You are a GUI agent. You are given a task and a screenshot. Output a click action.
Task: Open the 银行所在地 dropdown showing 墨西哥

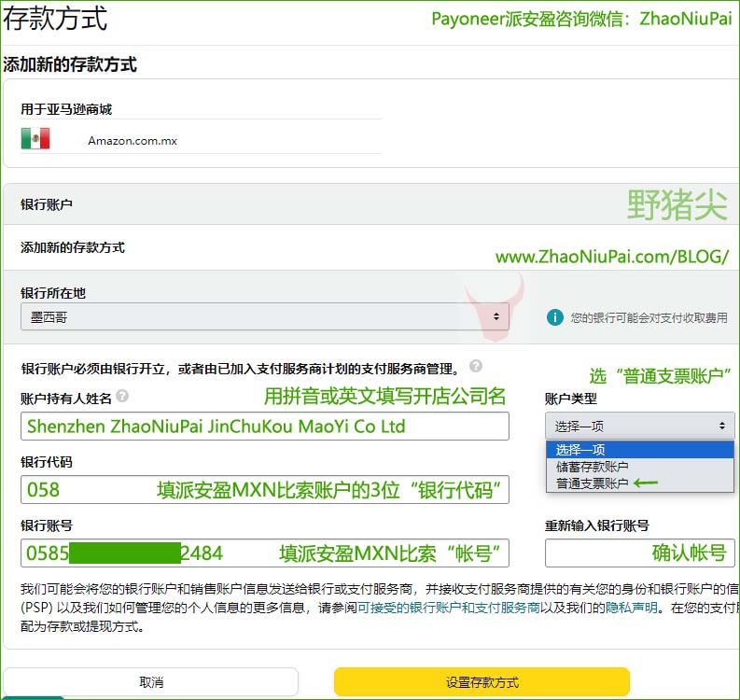(x=265, y=316)
